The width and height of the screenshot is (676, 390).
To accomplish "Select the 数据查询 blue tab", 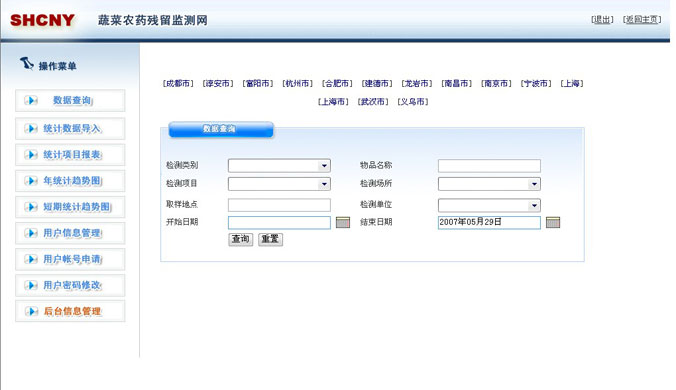I will [221, 129].
